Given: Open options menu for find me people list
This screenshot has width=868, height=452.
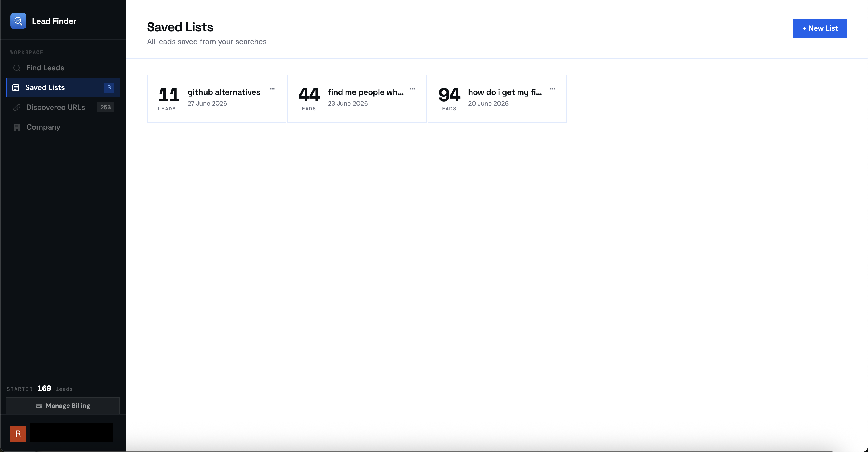Looking at the screenshot, I should pos(412,89).
